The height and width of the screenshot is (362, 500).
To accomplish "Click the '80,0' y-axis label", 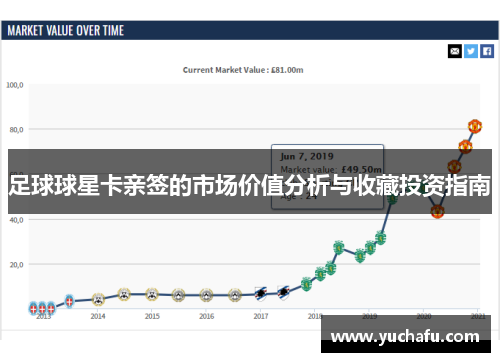I will 16,130.
